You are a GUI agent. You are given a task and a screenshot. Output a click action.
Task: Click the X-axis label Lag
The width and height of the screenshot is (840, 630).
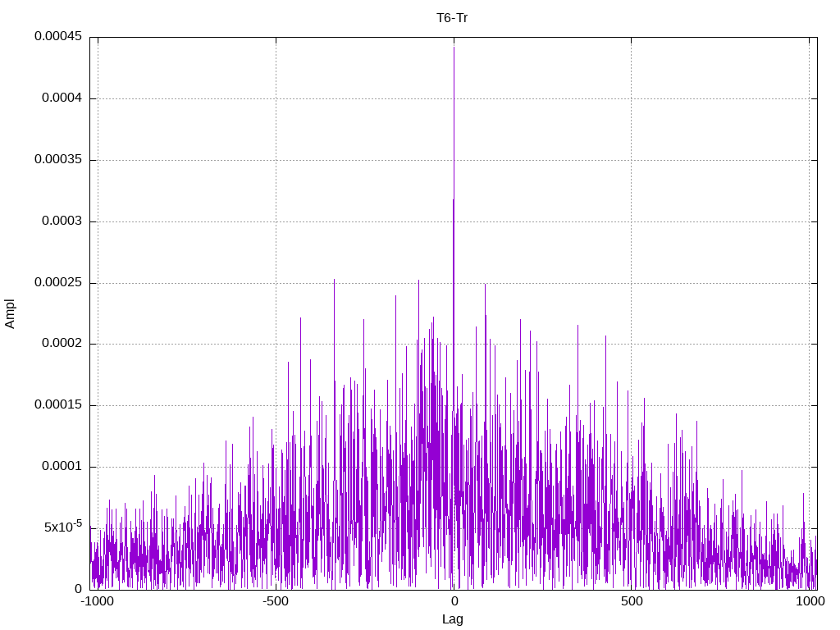point(453,619)
